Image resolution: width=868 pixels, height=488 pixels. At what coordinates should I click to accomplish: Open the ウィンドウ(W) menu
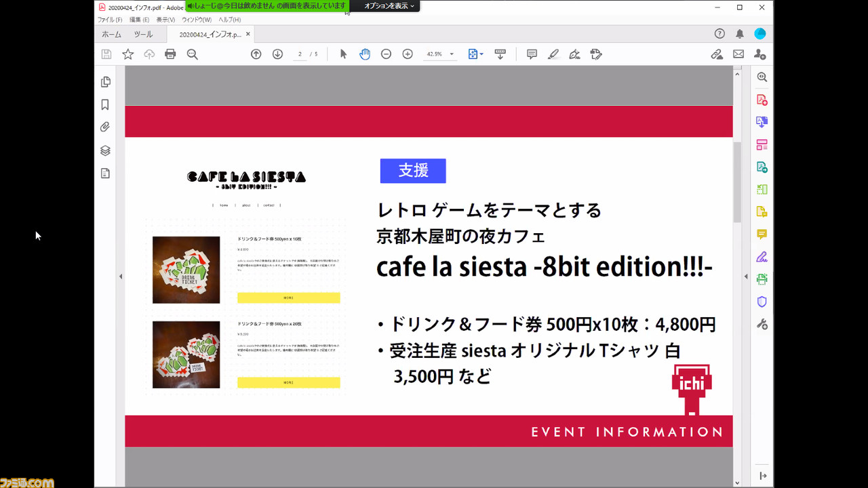[x=197, y=20]
